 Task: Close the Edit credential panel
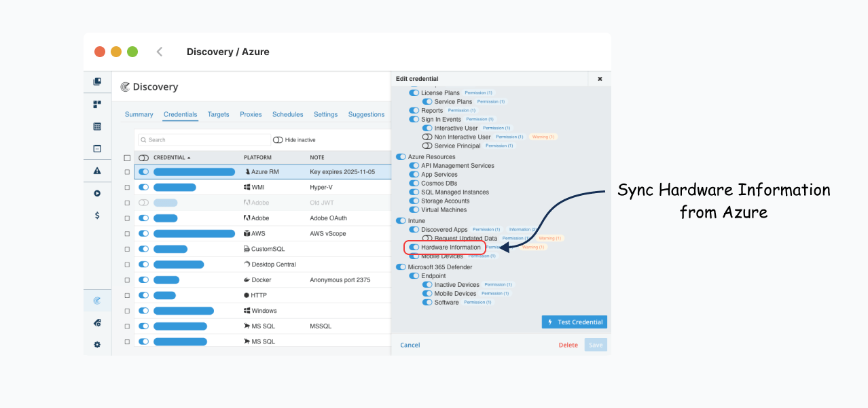(x=600, y=79)
